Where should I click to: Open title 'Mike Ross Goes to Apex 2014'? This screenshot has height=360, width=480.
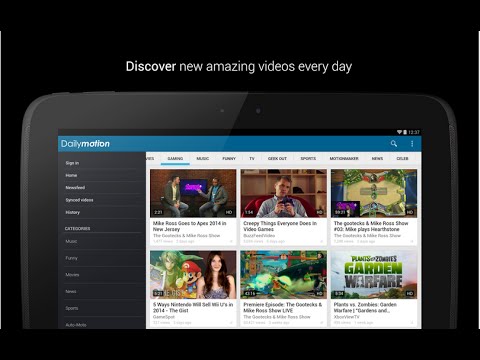coord(189,226)
